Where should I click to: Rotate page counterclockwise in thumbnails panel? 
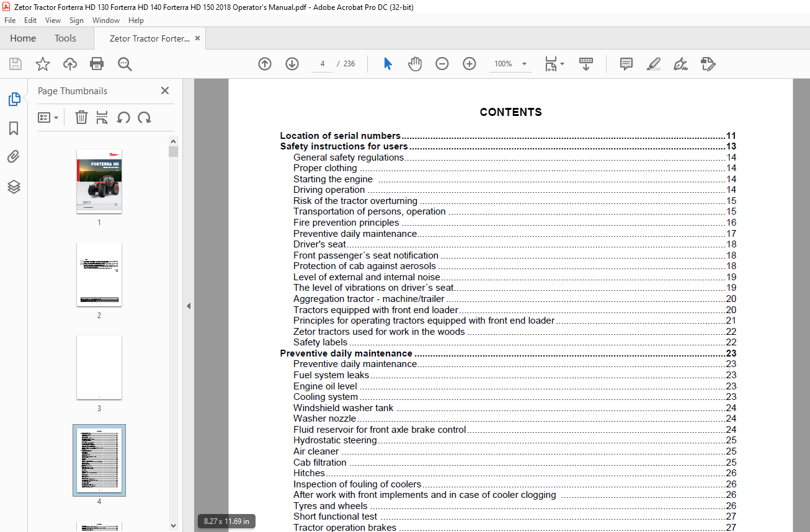(x=123, y=117)
